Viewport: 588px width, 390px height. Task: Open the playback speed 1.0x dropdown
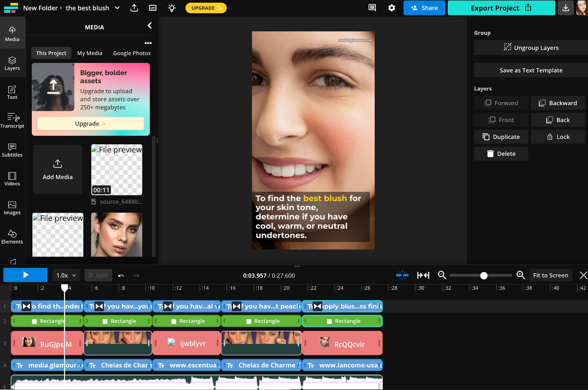[x=66, y=275]
